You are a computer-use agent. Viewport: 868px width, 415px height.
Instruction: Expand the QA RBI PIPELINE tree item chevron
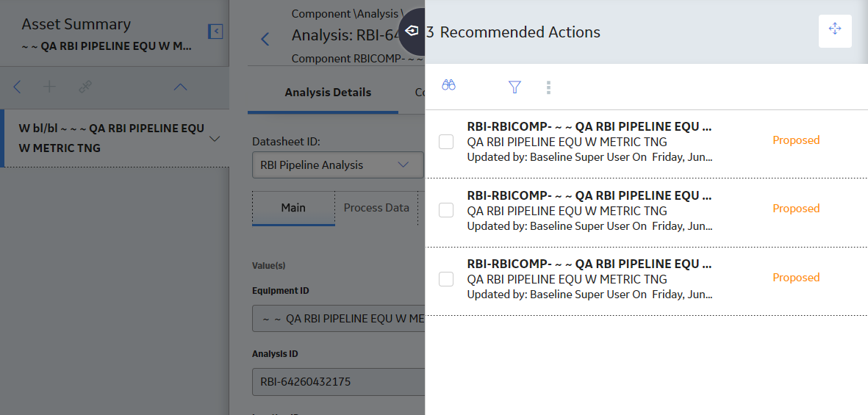coord(215,138)
